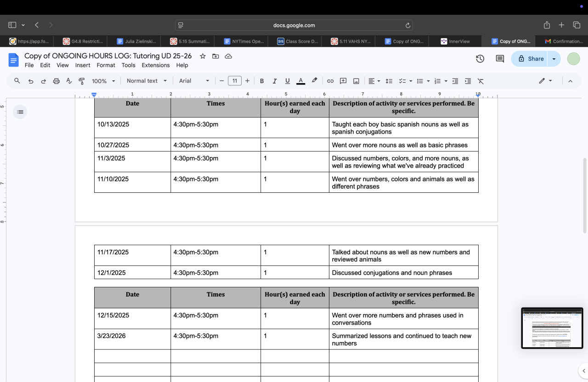Expand the numbered list options arrow
Viewport: 588px width, 382px height.
tap(446, 81)
